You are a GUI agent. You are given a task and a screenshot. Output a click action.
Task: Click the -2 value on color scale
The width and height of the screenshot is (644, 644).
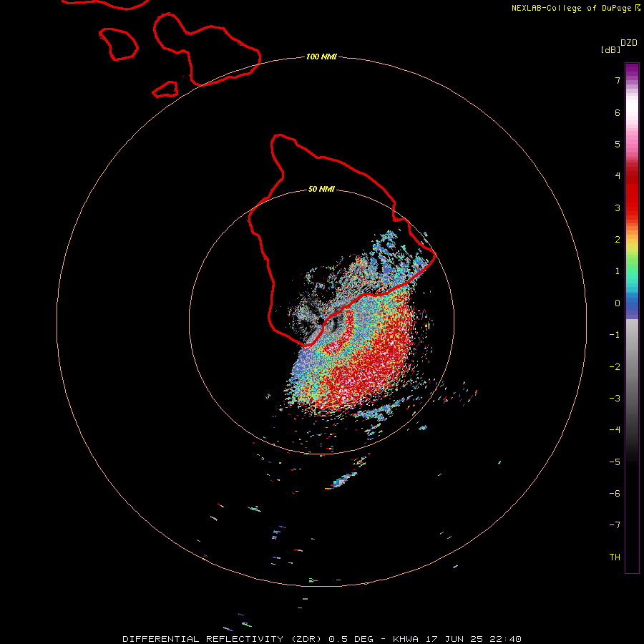(615, 367)
